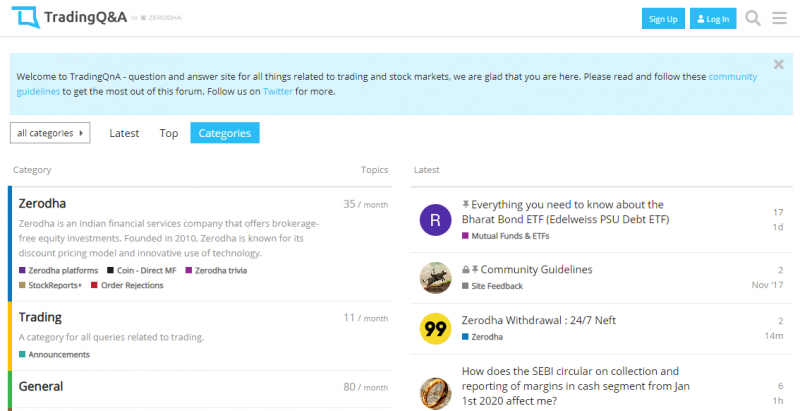800x411 pixels.
Task: Open the Trading category heading
Action: tap(40, 317)
